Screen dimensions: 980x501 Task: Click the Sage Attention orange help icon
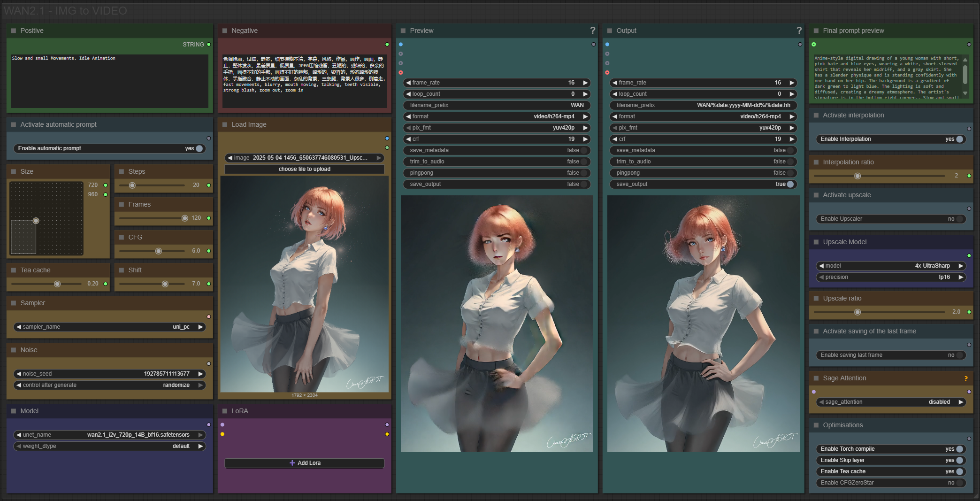pyautogui.click(x=965, y=378)
